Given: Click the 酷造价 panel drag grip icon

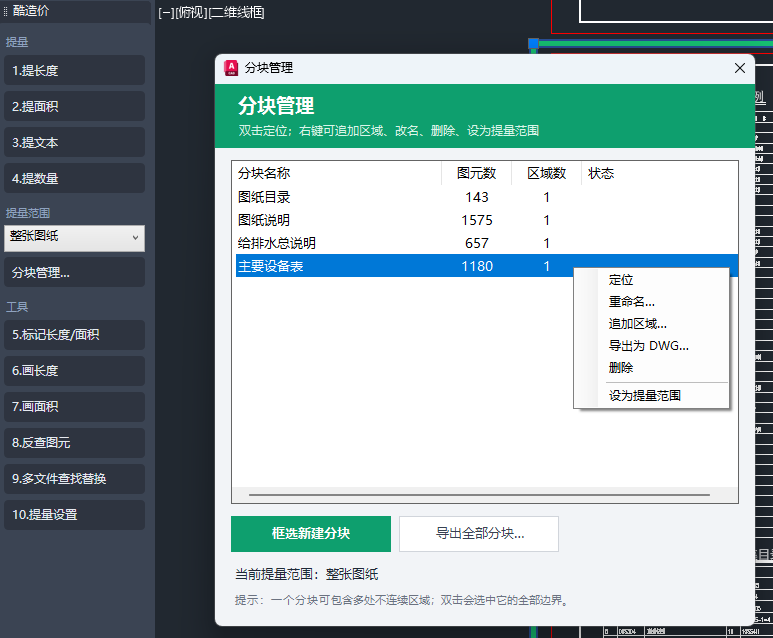Looking at the screenshot, I should [x=5, y=11].
